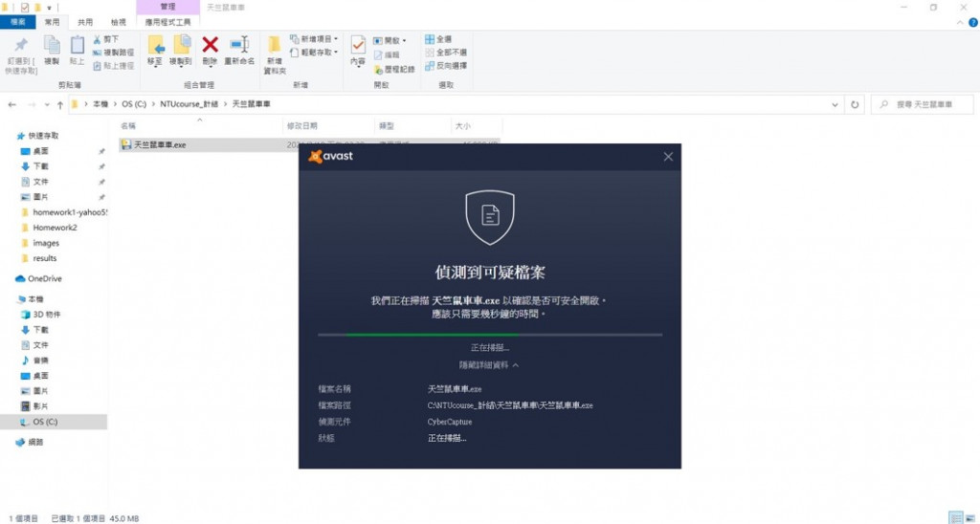Cut the selection with 剪下
The image size is (980, 524).
(x=105, y=39)
